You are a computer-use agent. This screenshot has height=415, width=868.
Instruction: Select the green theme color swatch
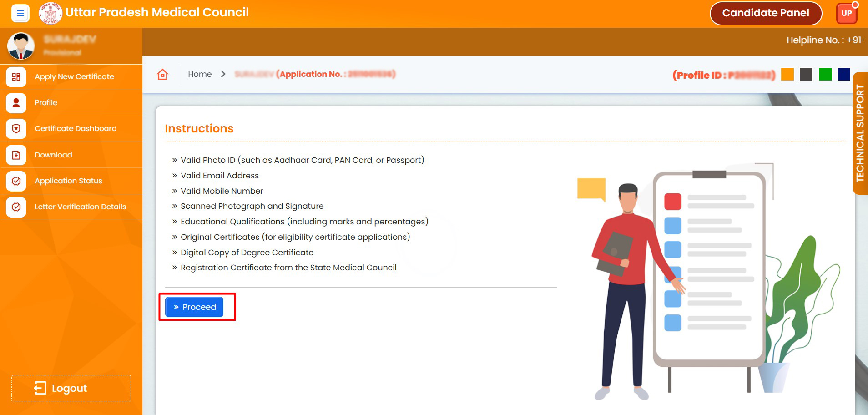(x=825, y=75)
